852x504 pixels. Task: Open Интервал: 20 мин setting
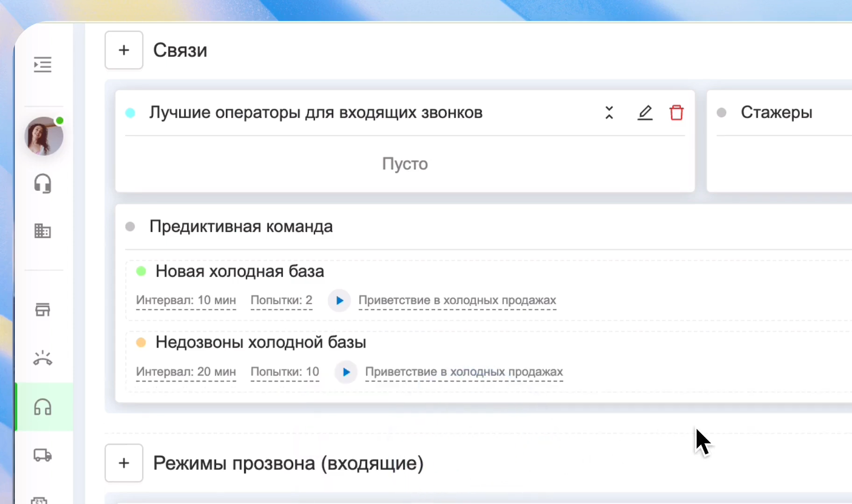tap(186, 372)
